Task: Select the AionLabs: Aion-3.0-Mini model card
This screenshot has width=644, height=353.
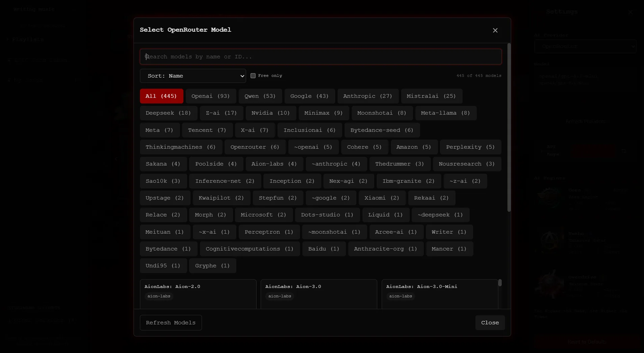Action: (x=440, y=294)
